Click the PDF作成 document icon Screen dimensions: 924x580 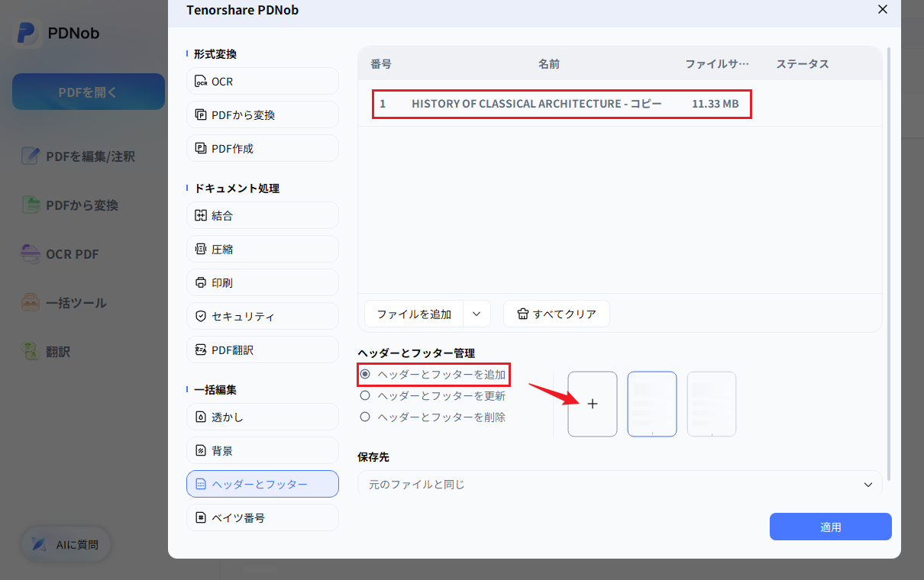(x=201, y=148)
